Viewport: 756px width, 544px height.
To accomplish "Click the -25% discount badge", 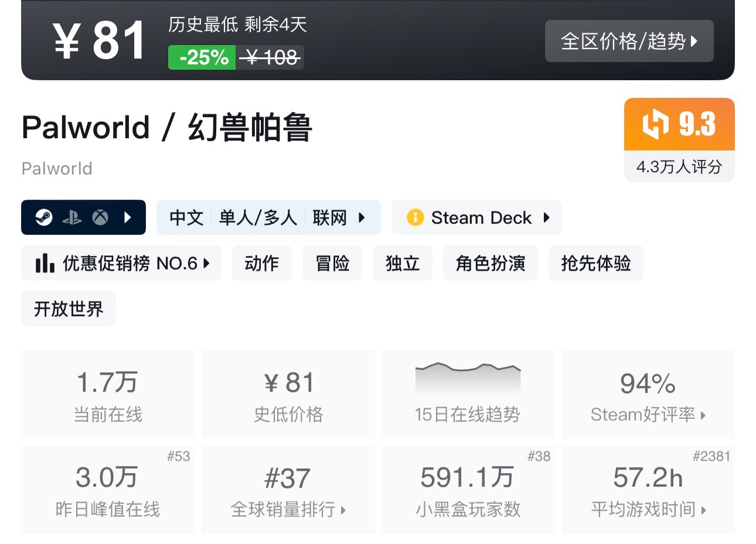I will [201, 57].
